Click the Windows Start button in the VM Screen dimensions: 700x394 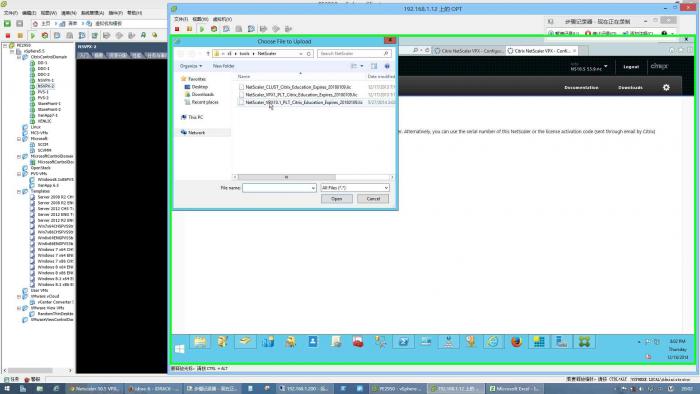pyautogui.click(x=179, y=348)
